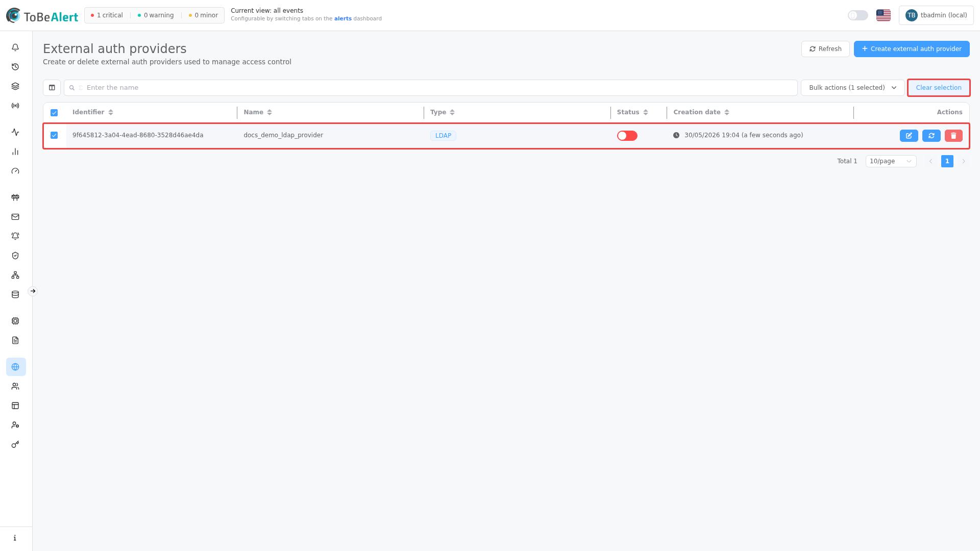Open the Bulk actions dropdown
980x551 pixels.
pyautogui.click(x=852, y=88)
